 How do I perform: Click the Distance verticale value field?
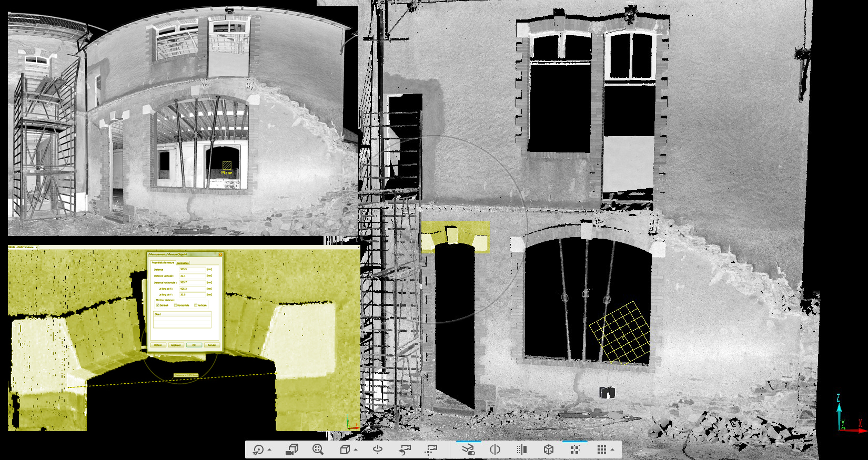tap(191, 276)
